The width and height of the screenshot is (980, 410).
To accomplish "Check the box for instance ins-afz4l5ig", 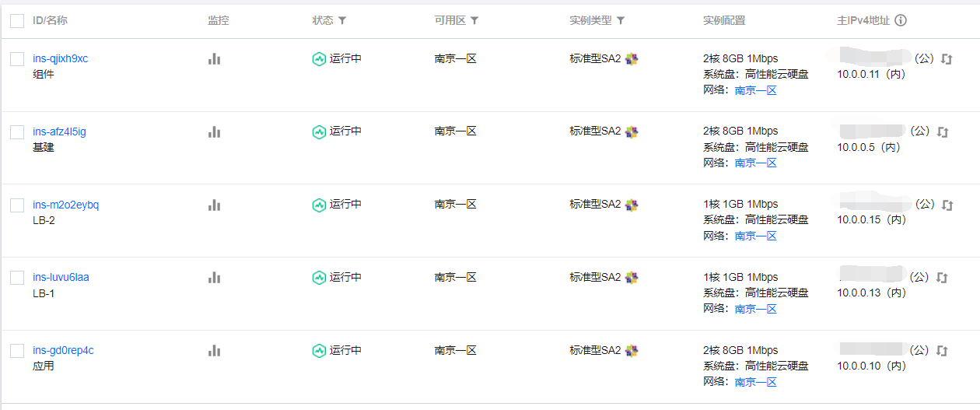I will 17,132.
